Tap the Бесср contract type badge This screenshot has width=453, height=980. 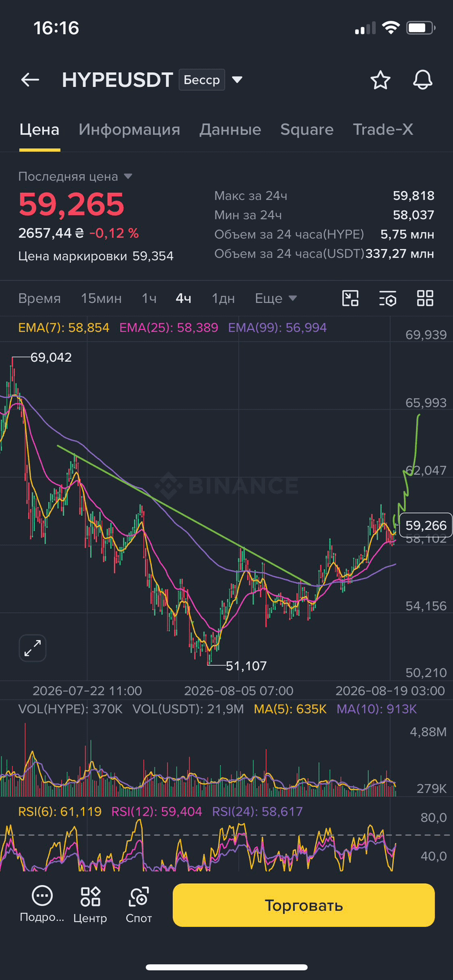[201, 80]
